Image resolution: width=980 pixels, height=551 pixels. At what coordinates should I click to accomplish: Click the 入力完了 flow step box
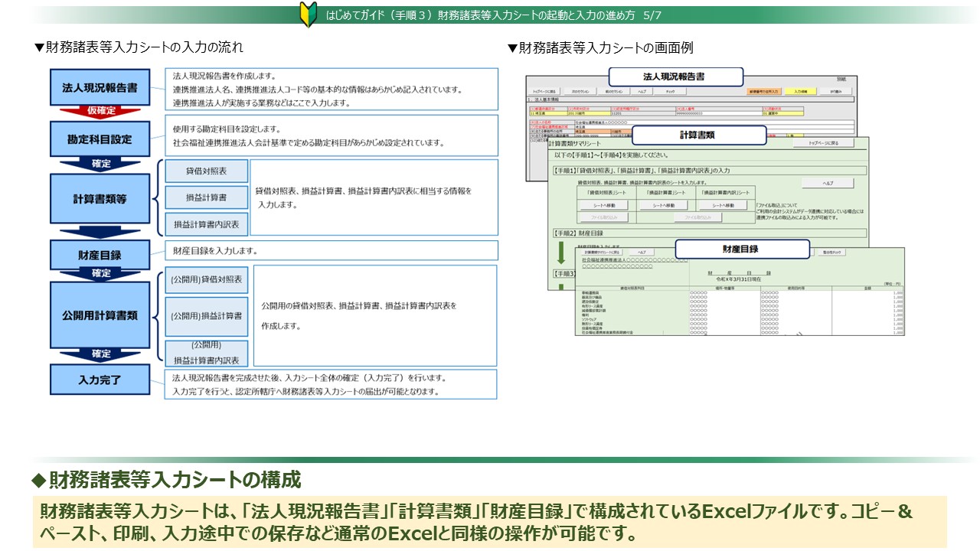tap(100, 380)
